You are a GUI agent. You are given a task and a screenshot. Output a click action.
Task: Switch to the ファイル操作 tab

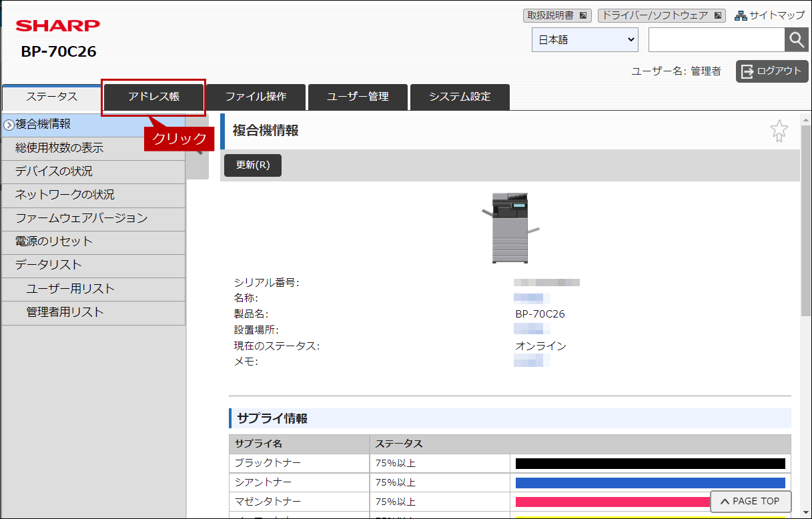tap(256, 97)
